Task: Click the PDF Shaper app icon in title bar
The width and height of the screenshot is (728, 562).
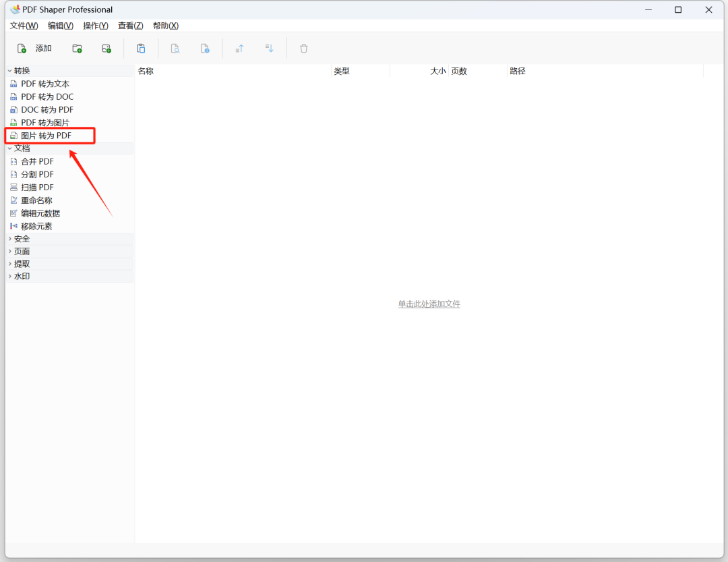Action: 15,9
